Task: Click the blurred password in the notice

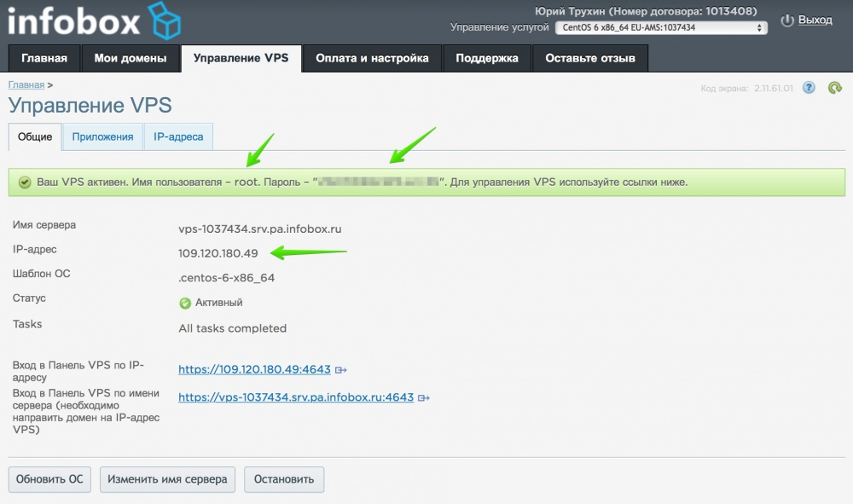Action: 379,182
